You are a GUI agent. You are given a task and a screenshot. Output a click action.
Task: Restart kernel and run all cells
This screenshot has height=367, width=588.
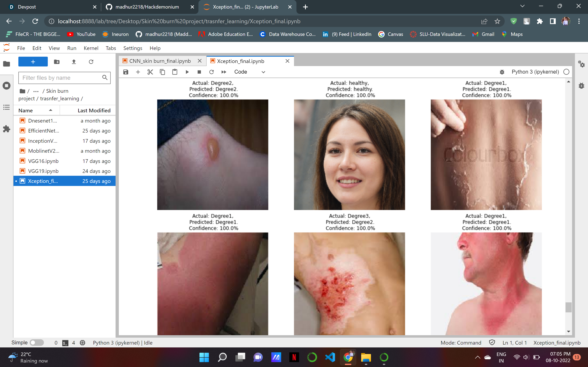pos(224,72)
